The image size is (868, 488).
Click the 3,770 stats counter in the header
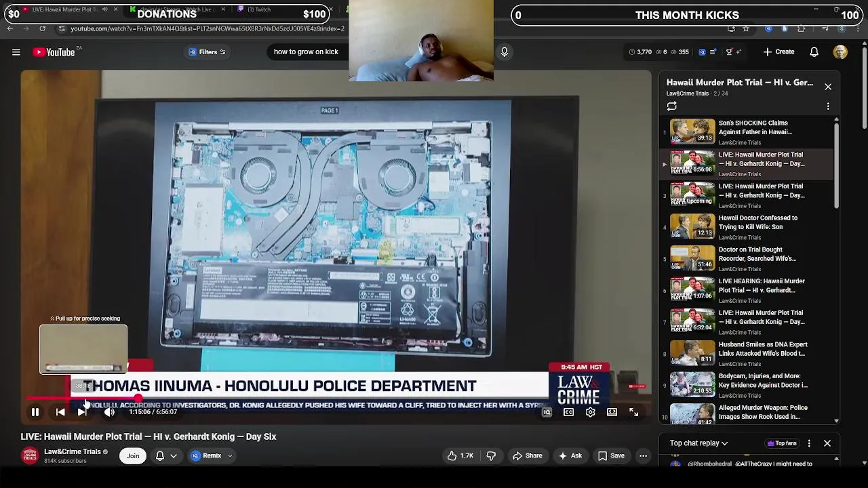[639, 52]
